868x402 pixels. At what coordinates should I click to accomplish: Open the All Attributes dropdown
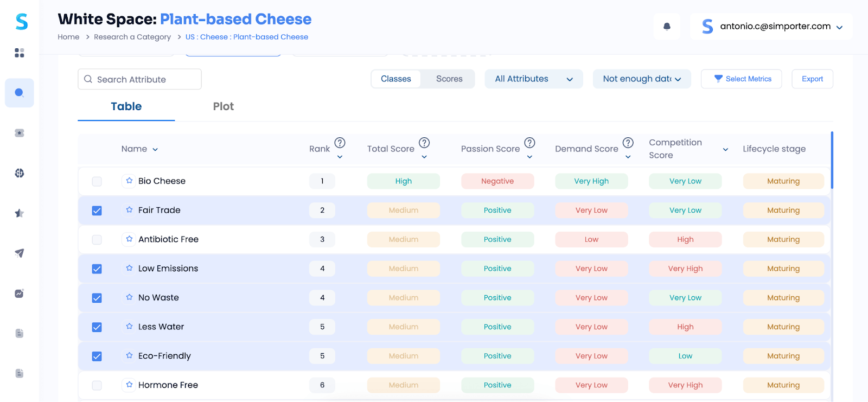coord(534,79)
